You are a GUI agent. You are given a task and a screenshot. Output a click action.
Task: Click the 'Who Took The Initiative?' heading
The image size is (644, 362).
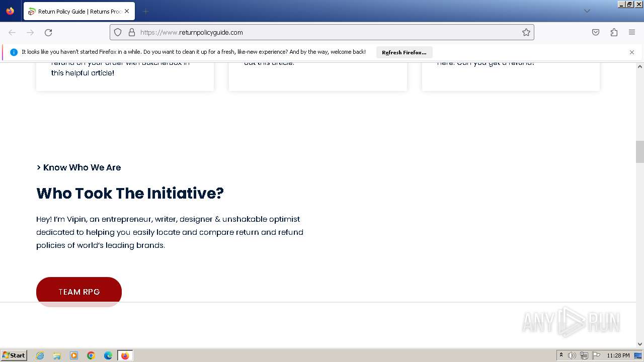click(130, 193)
